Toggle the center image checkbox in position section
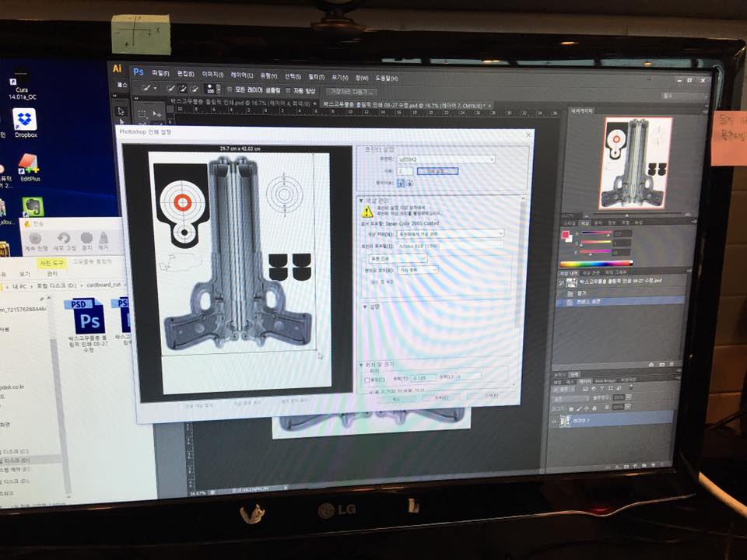747x560 pixels. [369, 380]
